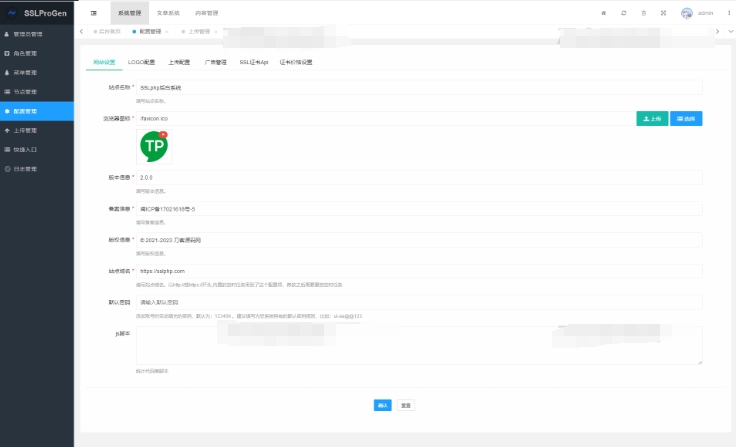The image size is (736, 447).
Task: Select the 证书价格设置 settings tab
Action: coord(296,62)
